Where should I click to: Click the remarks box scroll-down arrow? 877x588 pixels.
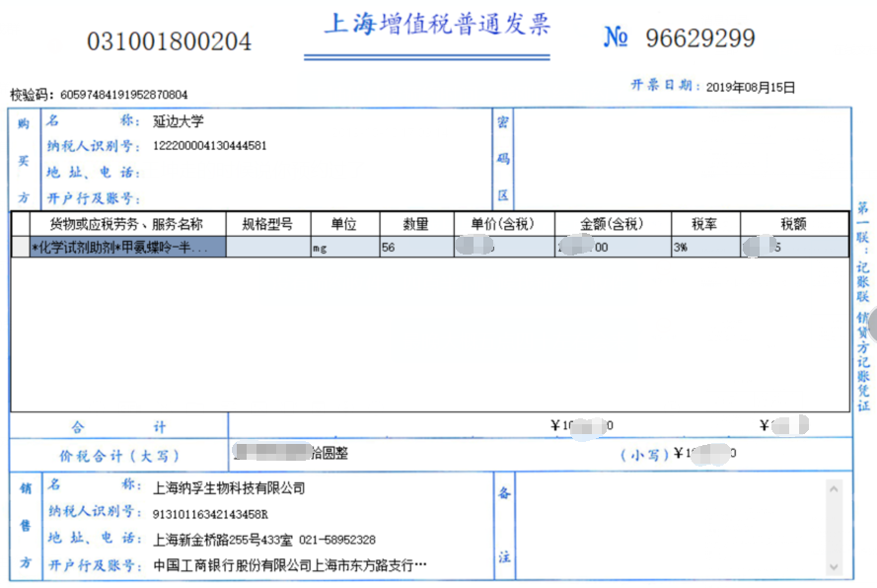pyautogui.click(x=835, y=566)
